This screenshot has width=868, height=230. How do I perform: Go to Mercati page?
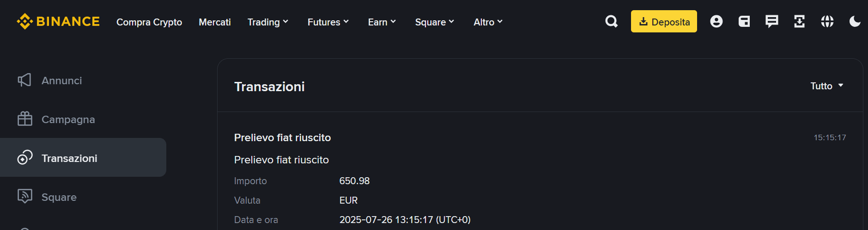[215, 22]
